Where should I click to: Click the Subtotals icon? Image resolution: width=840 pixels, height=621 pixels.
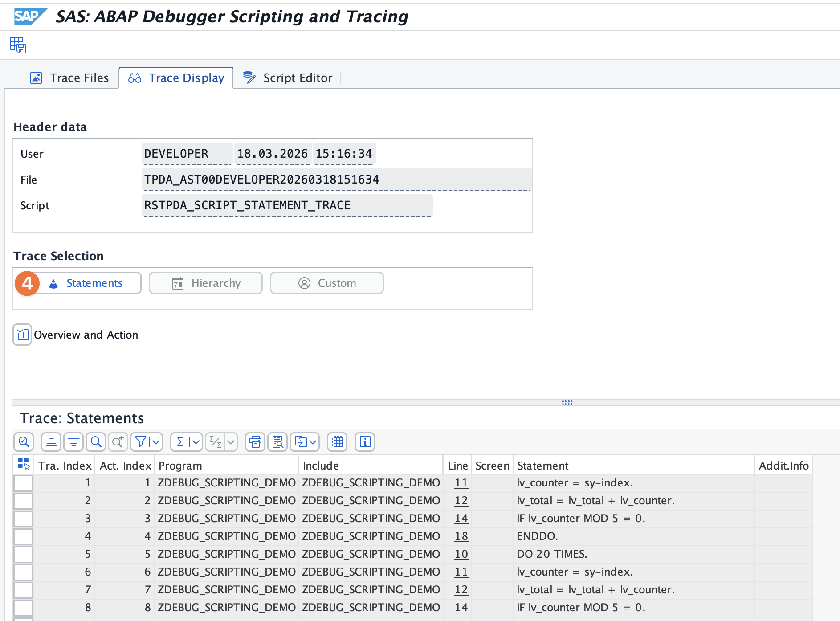click(216, 442)
